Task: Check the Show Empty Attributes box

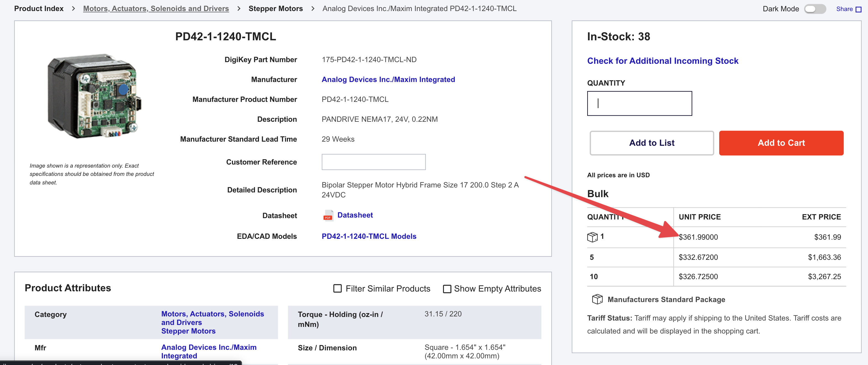Action: tap(447, 289)
